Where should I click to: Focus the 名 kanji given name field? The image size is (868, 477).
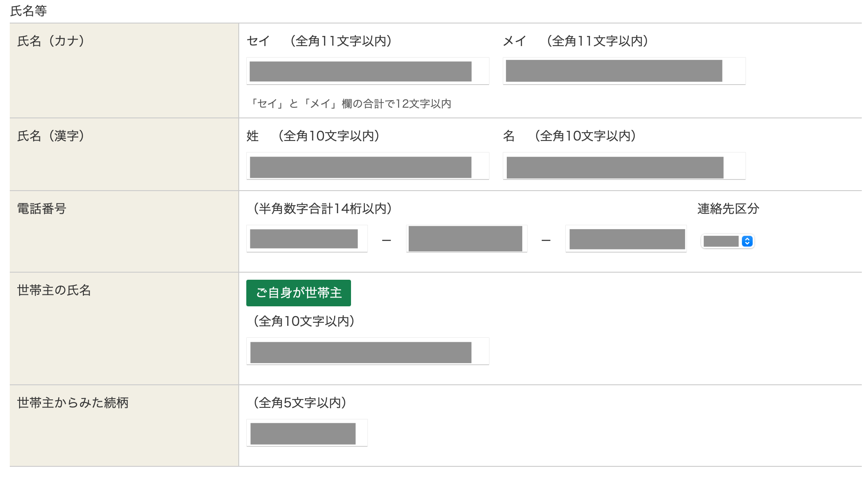coord(624,166)
